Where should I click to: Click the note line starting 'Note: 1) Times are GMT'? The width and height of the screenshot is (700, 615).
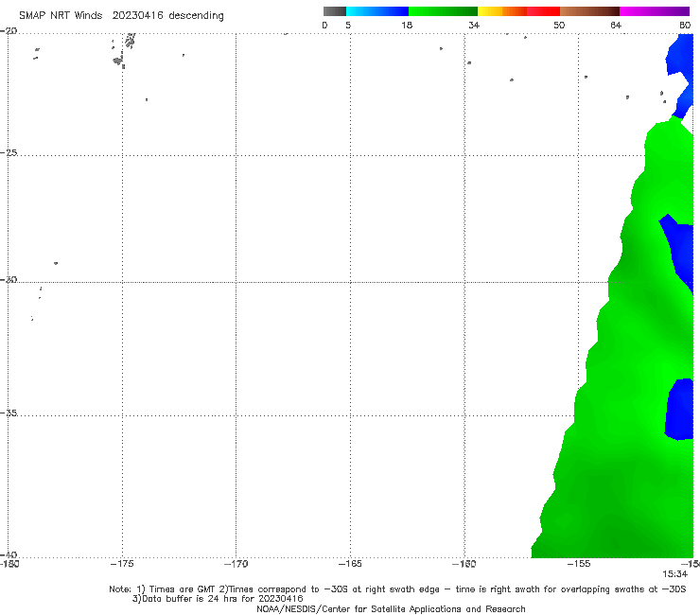[x=397, y=589]
